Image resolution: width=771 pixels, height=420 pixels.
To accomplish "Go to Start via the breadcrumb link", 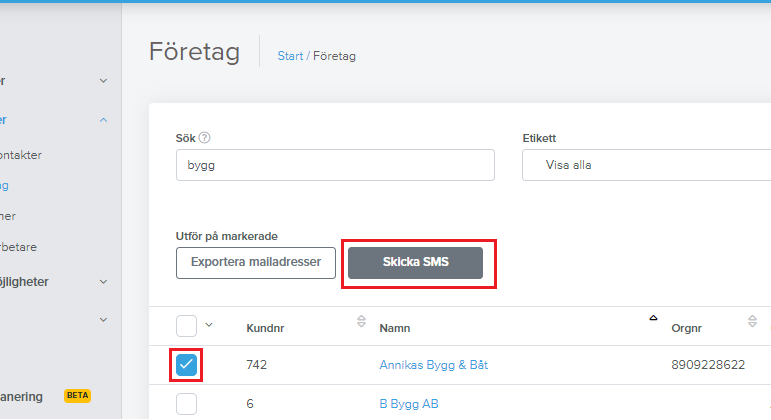I will click(x=290, y=56).
